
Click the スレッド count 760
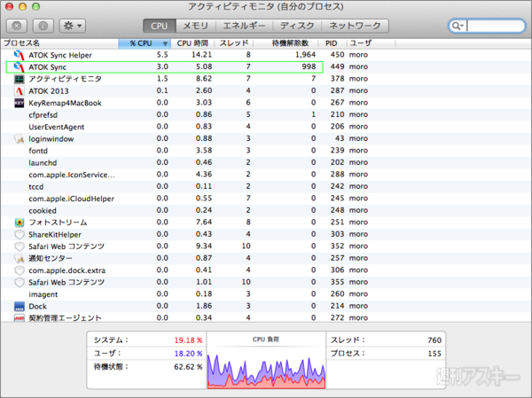(x=434, y=340)
